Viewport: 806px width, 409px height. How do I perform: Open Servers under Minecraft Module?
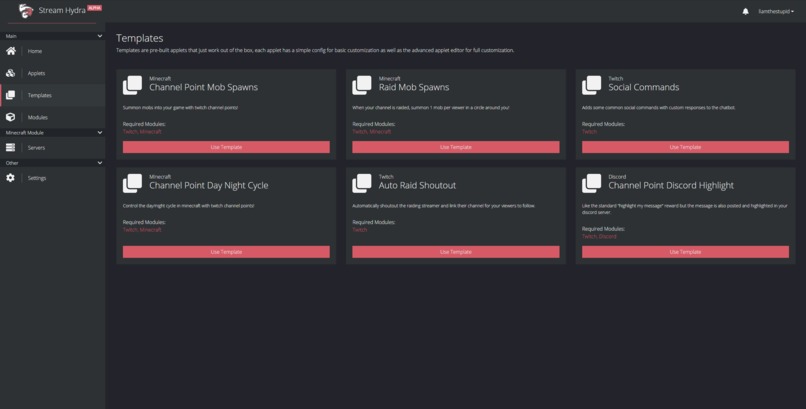(52, 147)
